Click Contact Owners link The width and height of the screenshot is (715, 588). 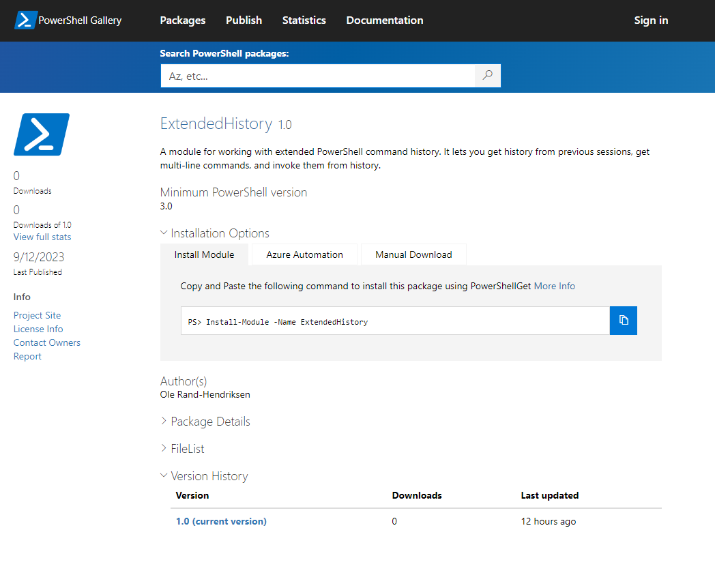[47, 342]
